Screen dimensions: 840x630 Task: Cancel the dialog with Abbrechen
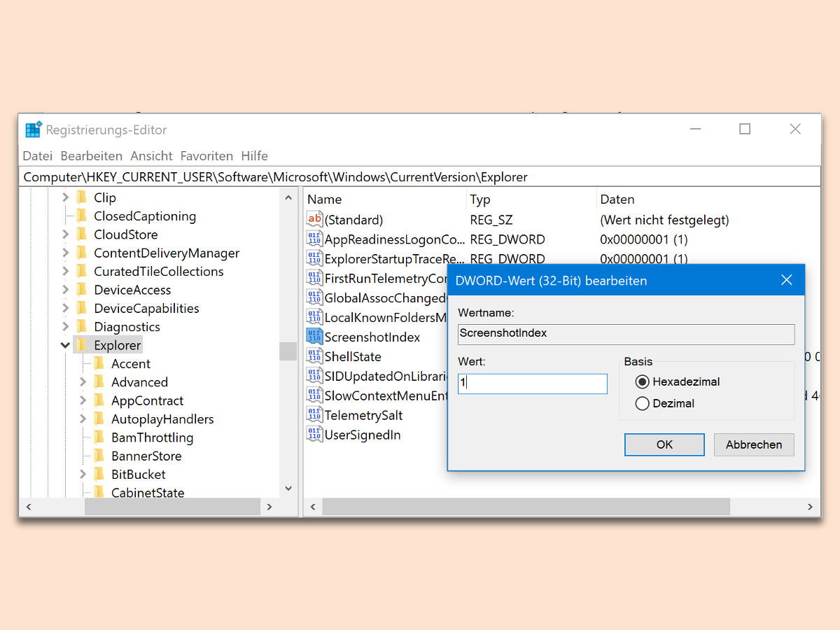tap(754, 444)
